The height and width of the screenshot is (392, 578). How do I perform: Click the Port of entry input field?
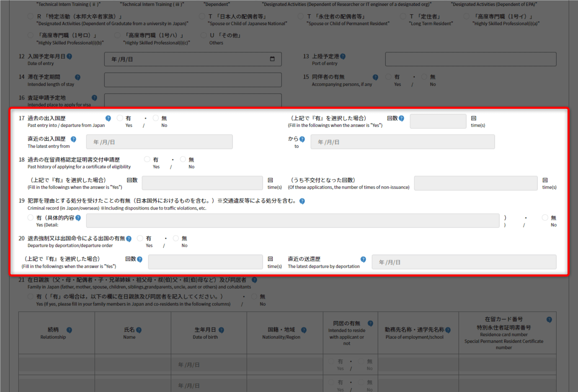(470, 59)
